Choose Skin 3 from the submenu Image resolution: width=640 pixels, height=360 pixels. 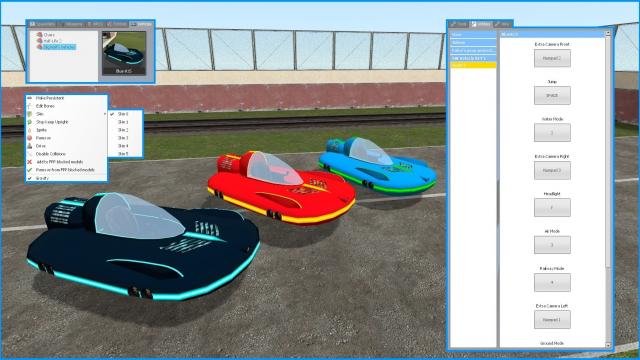tap(126, 138)
